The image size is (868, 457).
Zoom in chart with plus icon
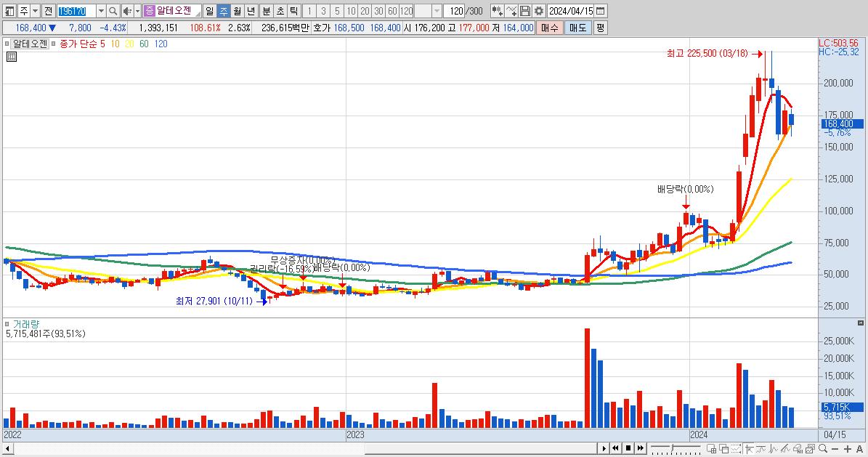(848, 449)
